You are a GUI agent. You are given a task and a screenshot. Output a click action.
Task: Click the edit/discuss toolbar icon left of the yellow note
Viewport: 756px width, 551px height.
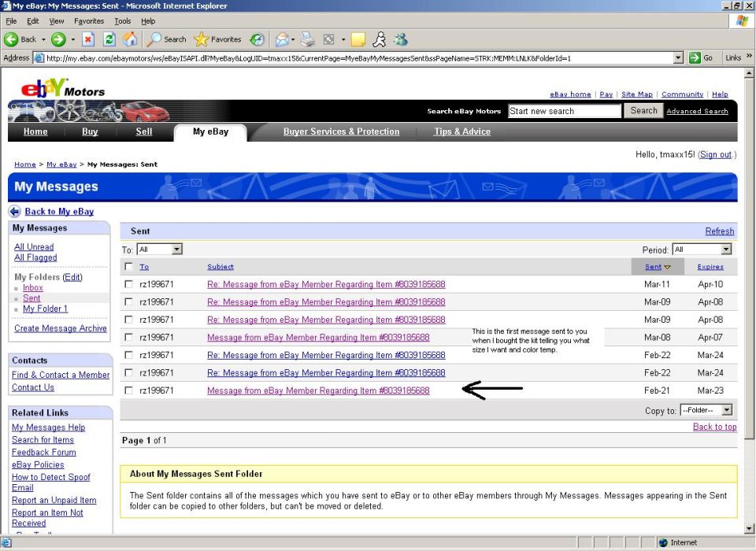pyautogui.click(x=329, y=39)
